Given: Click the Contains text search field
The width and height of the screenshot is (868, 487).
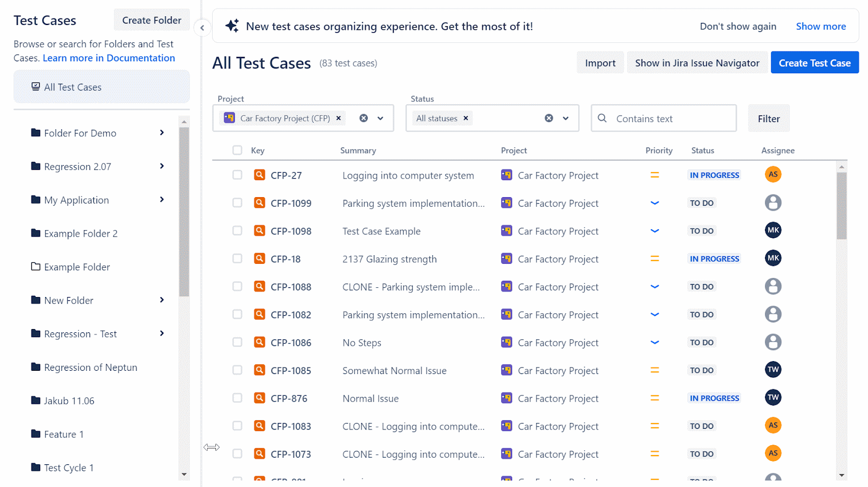Looking at the screenshot, I should (x=663, y=118).
